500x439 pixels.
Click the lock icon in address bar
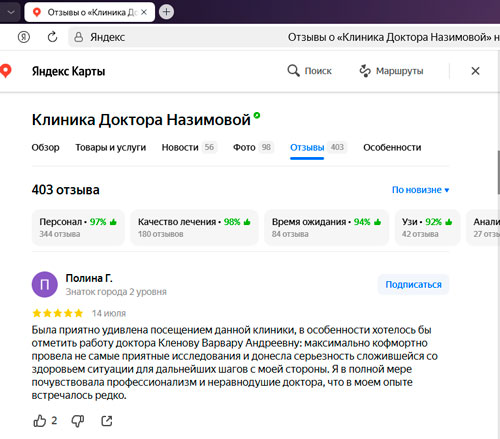point(78,37)
